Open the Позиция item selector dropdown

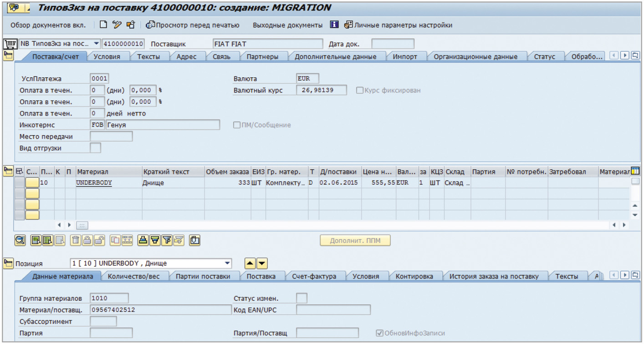point(227,263)
